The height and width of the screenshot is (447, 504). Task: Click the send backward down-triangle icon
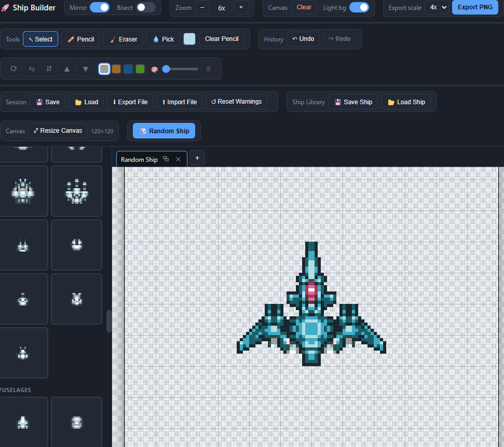(86, 69)
